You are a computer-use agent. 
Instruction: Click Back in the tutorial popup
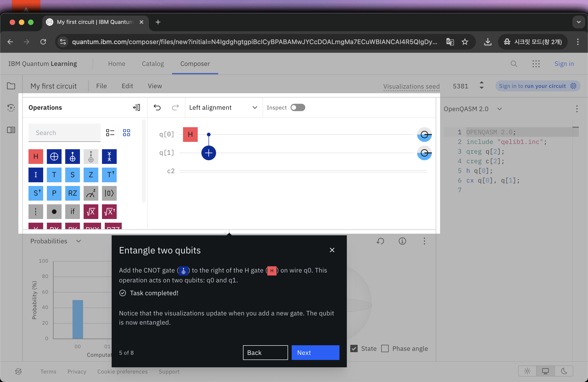(x=265, y=352)
